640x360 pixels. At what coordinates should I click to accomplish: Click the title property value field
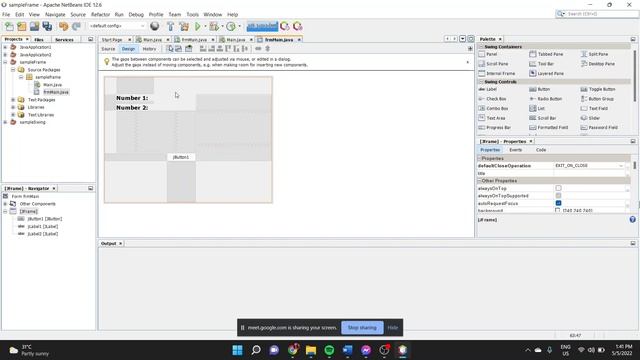pyautogui.click(x=590, y=173)
